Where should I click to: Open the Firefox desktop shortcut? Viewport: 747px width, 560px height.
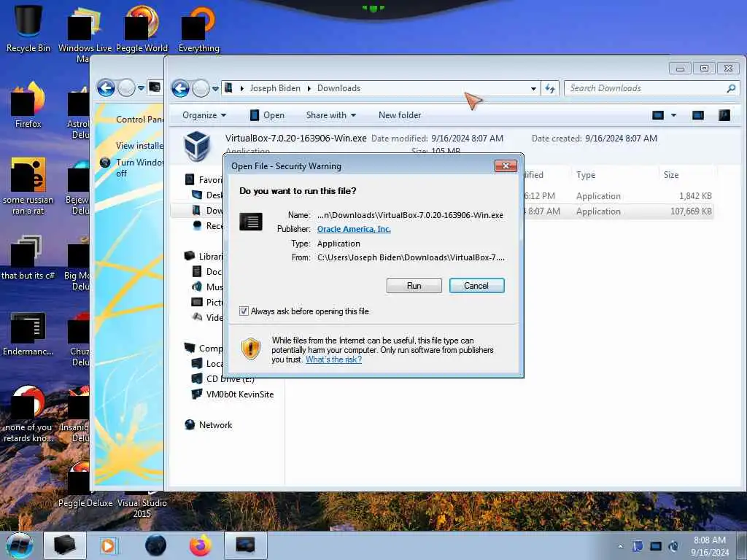point(28,105)
